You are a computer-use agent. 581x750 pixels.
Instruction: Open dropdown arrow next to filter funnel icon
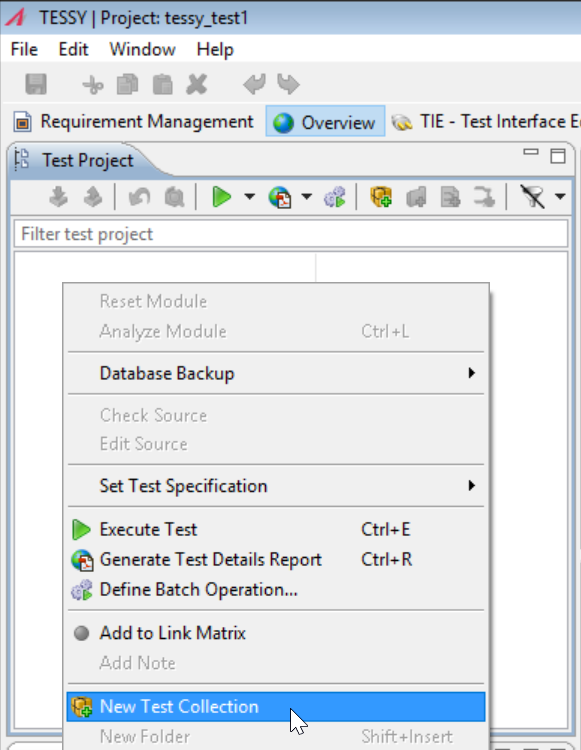(x=560, y=197)
